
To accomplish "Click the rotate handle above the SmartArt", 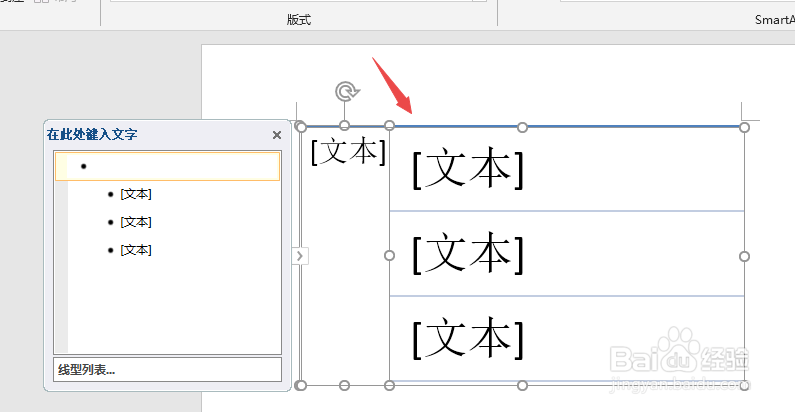I will point(347,92).
